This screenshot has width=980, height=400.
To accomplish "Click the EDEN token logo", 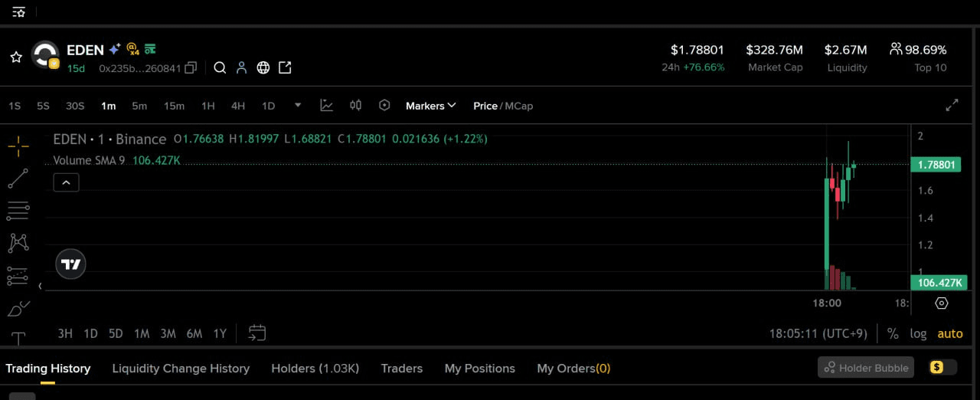I will click(x=45, y=55).
